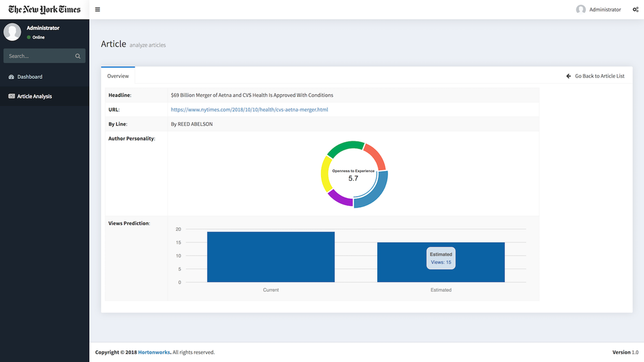Click into the Search input field

(x=39, y=56)
